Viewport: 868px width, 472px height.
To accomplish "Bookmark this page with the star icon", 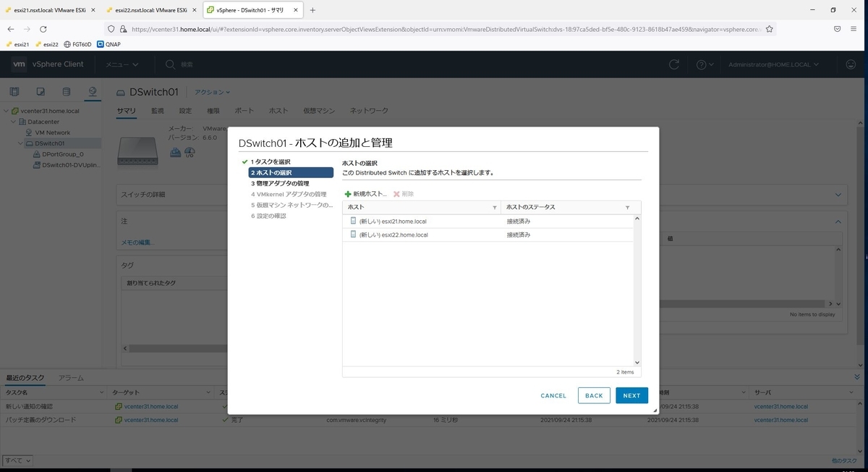I will 770,29.
